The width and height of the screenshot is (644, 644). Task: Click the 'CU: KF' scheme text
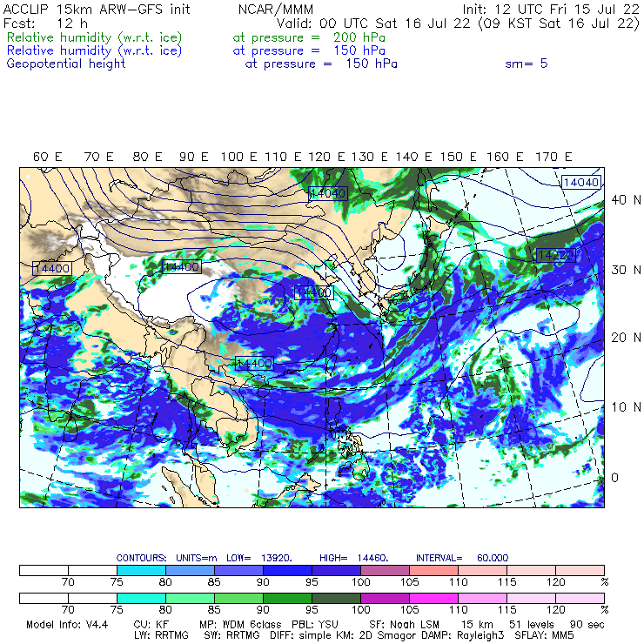(x=151, y=625)
